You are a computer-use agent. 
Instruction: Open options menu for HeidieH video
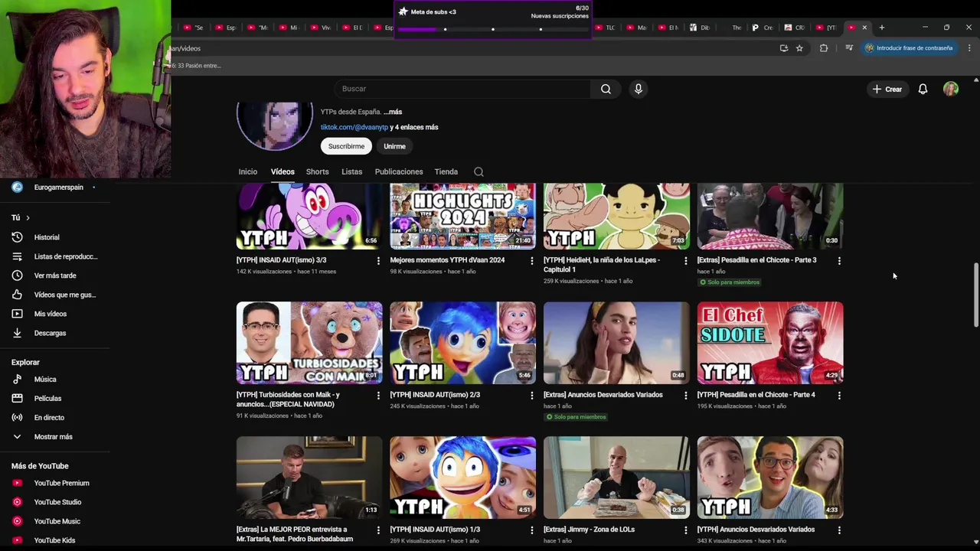pos(685,261)
